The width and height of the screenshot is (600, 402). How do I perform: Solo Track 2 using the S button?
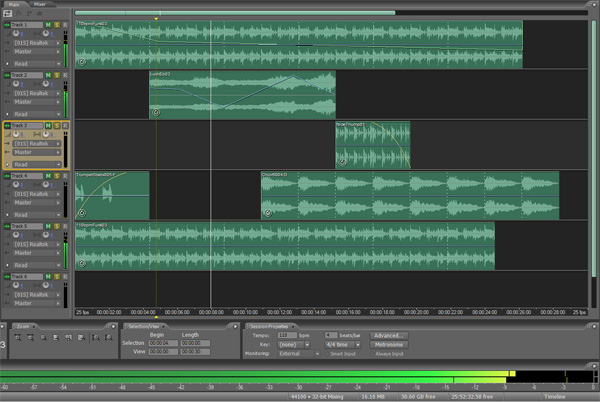pos(56,74)
